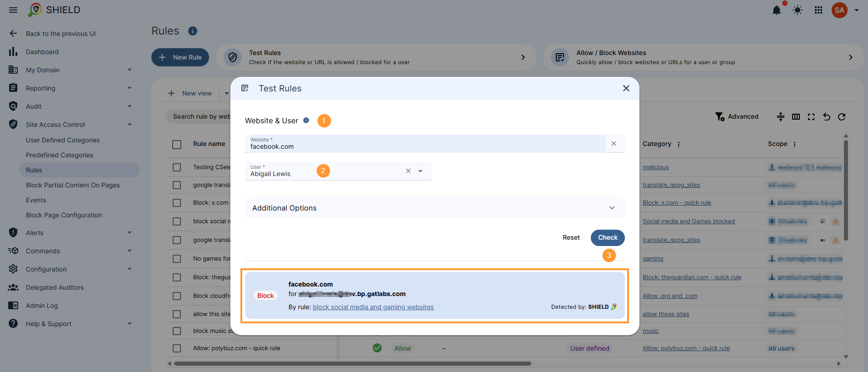Open the malicious category link
The width and height of the screenshot is (868, 372).
click(655, 167)
